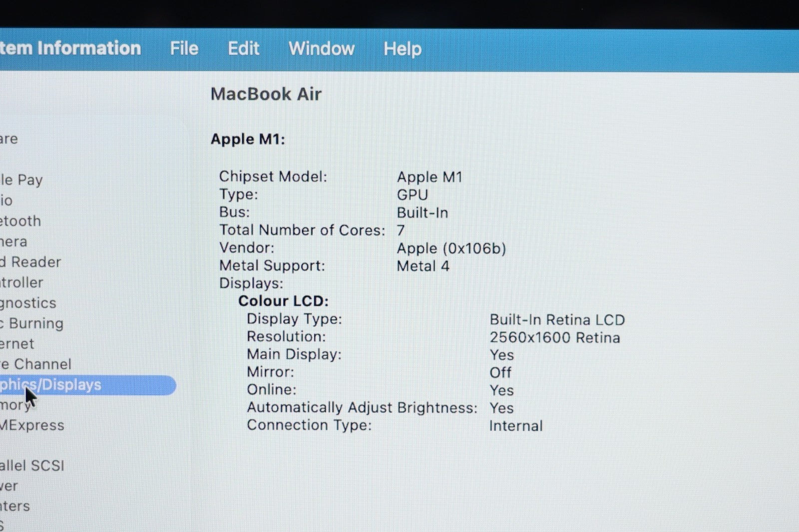Select Parallel SCSI in the sidebar
Viewport: 799px width, 532px height.
(32, 466)
